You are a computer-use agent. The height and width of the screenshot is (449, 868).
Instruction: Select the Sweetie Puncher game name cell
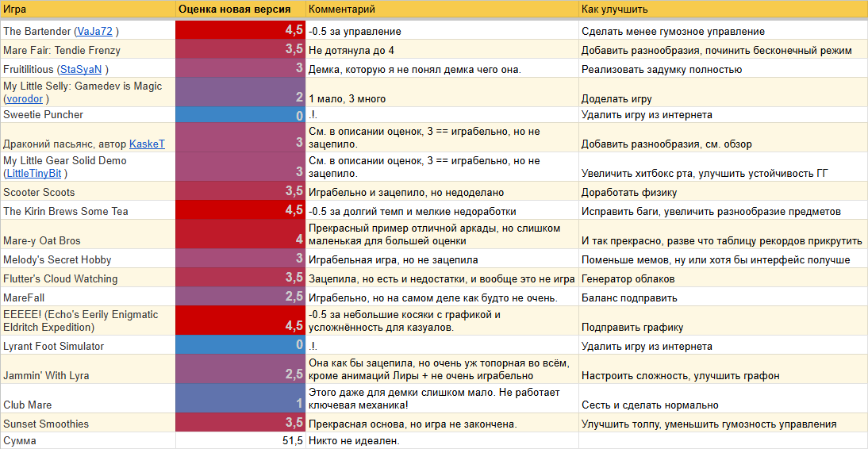coord(87,115)
